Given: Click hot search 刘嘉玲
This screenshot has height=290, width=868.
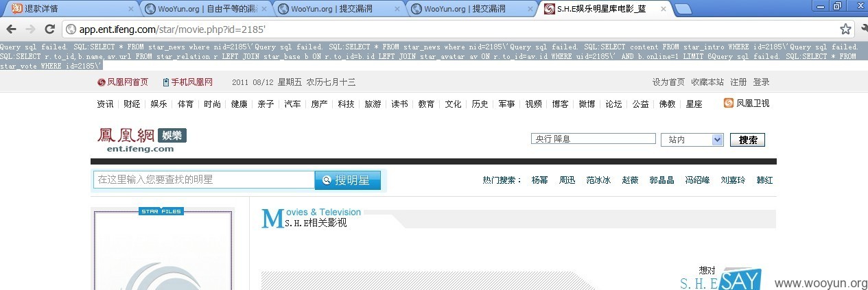Looking at the screenshot, I should click(733, 180).
